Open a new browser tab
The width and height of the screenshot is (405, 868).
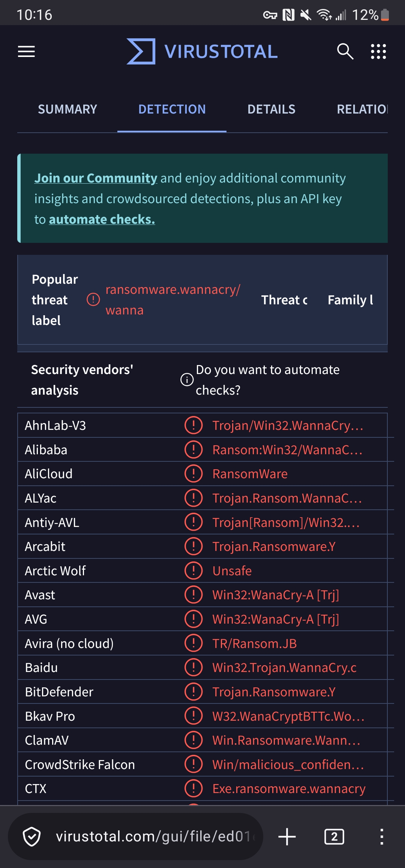(x=287, y=837)
